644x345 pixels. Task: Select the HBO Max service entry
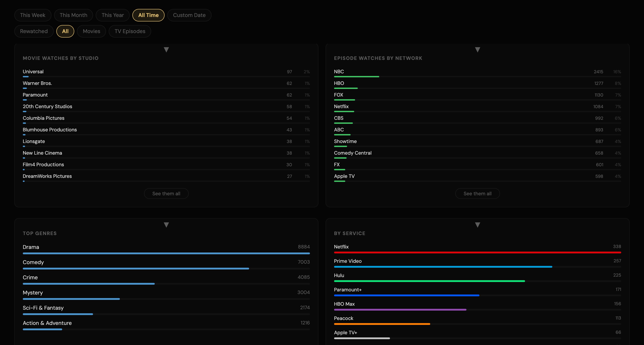[x=477, y=306]
